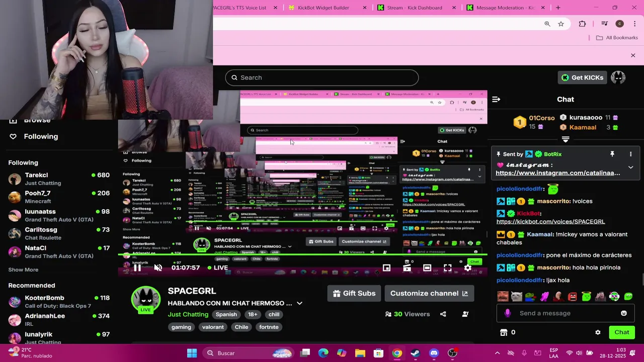Click the valorant tag
The height and width of the screenshot is (362, 644).
[x=213, y=327]
